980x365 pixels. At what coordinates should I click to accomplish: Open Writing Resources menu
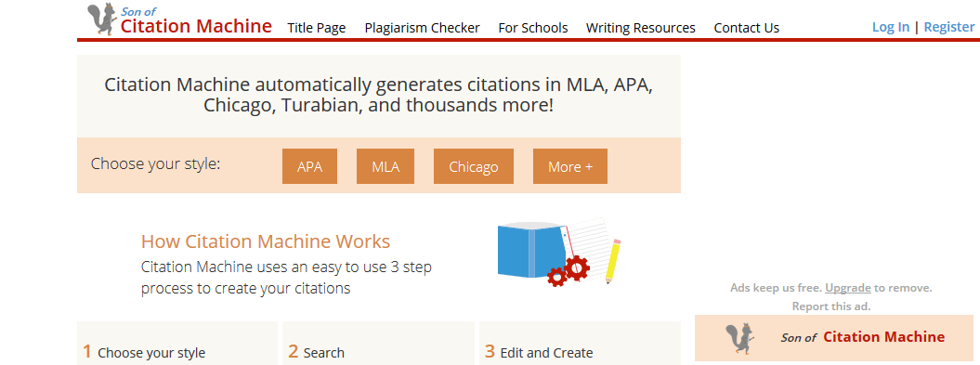tap(641, 28)
